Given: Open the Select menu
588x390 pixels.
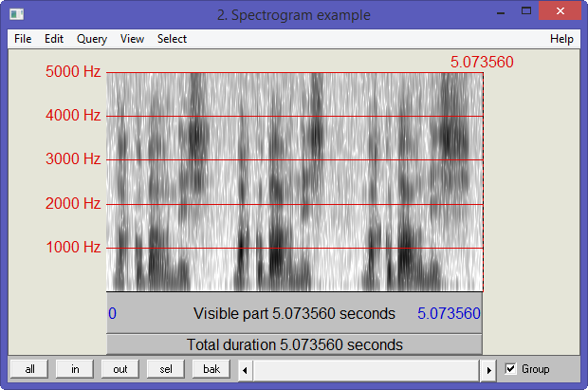Looking at the screenshot, I should 172,39.
